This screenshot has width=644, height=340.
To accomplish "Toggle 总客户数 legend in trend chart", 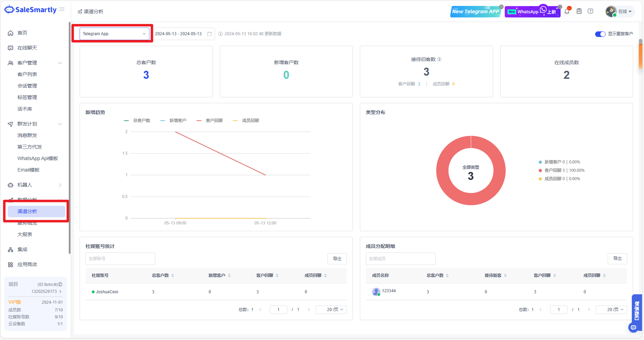I will click(x=137, y=121).
